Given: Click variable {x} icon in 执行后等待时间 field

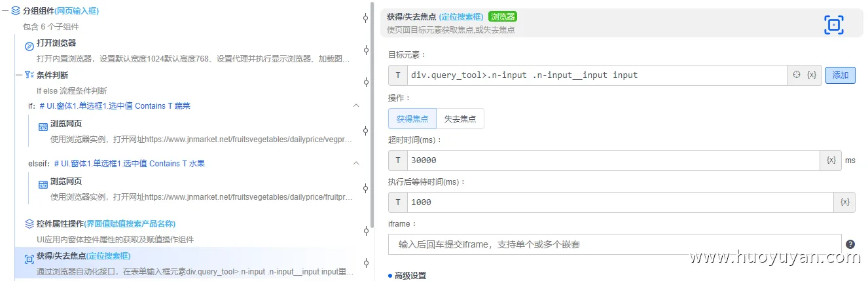Looking at the screenshot, I should pyautogui.click(x=844, y=202).
